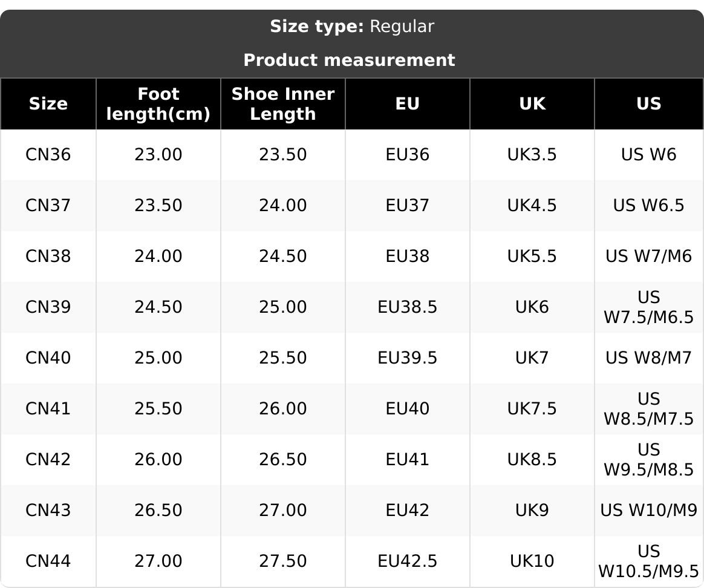Click the US W6.5 cell
The height and width of the screenshot is (588, 704).
tap(649, 206)
